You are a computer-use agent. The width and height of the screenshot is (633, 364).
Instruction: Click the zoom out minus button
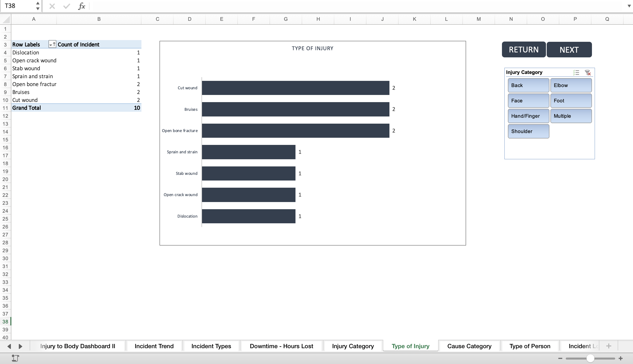pyautogui.click(x=560, y=358)
